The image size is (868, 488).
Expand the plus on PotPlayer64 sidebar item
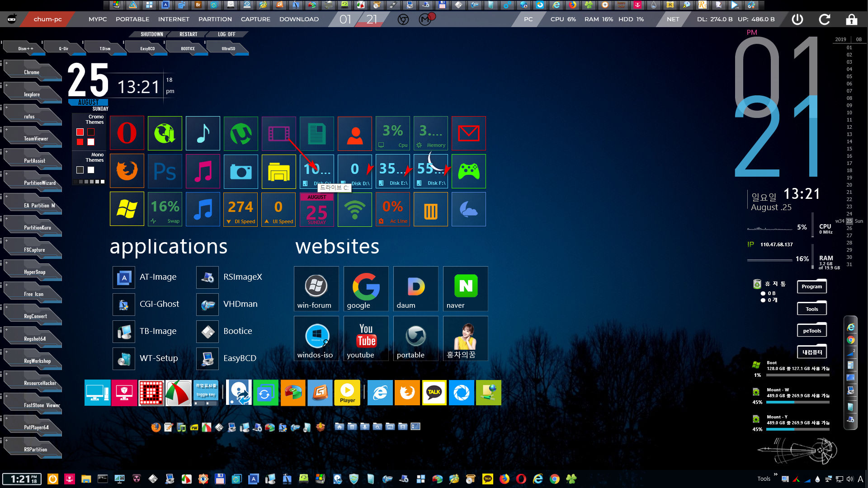(6, 418)
